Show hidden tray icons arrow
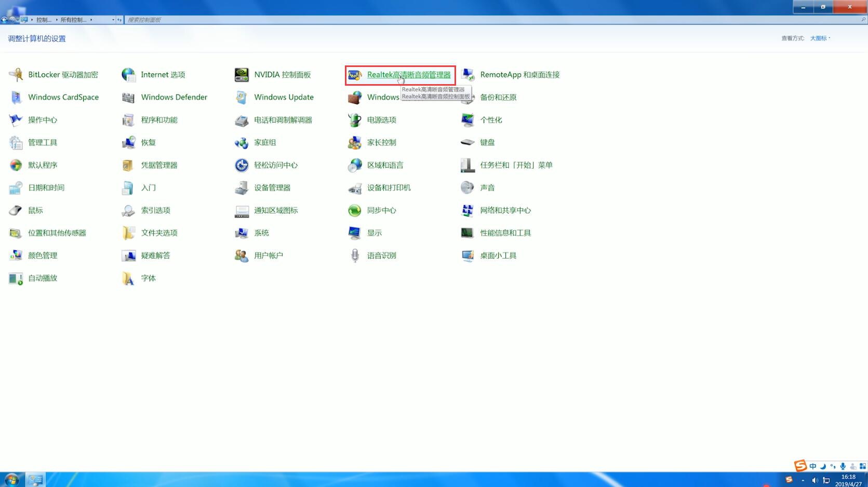 (x=803, y=480)
